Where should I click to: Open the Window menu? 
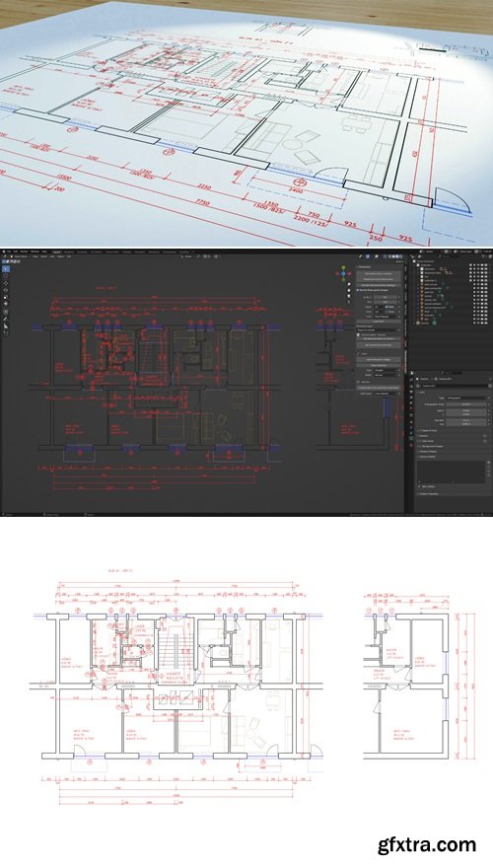coord(35,252)
